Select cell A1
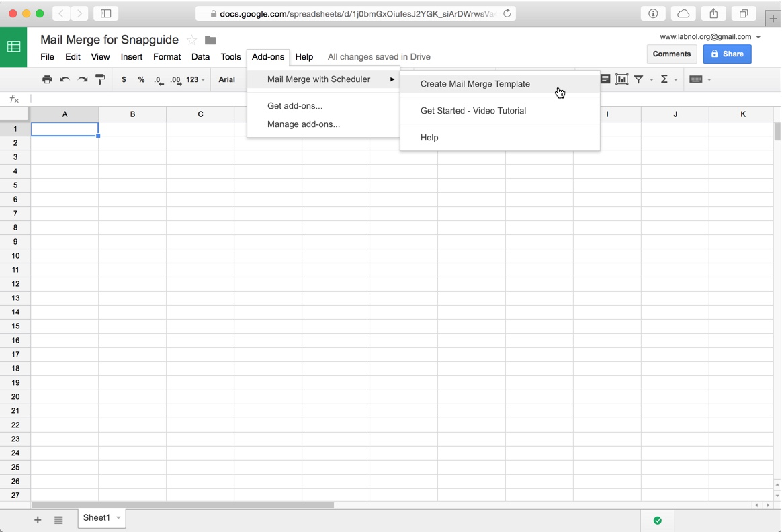Image resolution: width=782 pixels, height=532 pixels. 65,129
